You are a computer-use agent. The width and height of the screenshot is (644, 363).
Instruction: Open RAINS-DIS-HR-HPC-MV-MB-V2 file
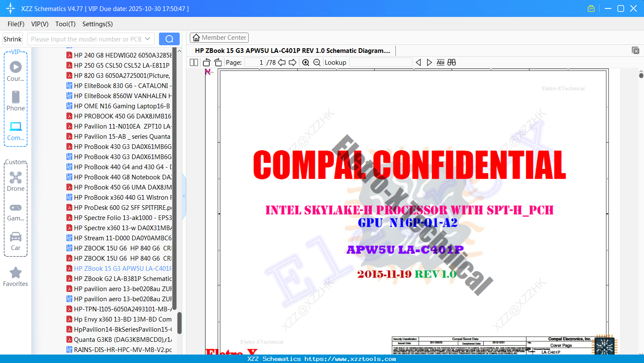click(x=119, y=349)
